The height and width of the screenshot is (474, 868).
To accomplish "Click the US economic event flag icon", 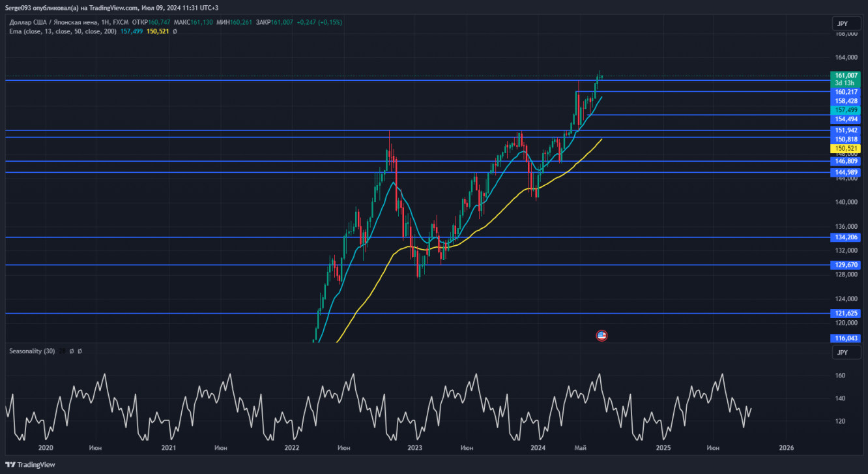I will tap(602, 336).
